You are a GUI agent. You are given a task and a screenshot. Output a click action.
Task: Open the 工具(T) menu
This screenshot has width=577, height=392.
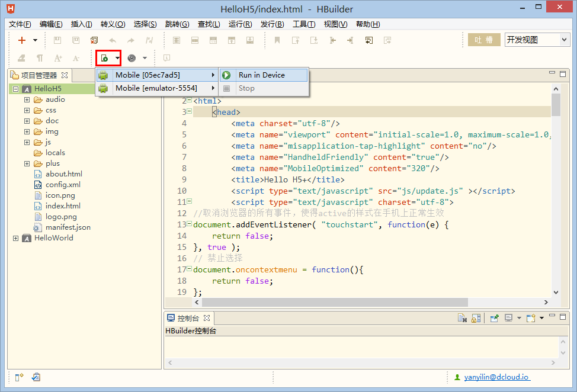point(303,24)
